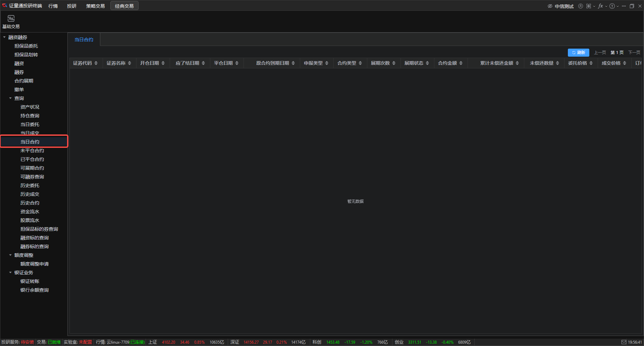644x346 pixels.
Task: Click the app logo in title bar
Action: (x=4, y=6)
